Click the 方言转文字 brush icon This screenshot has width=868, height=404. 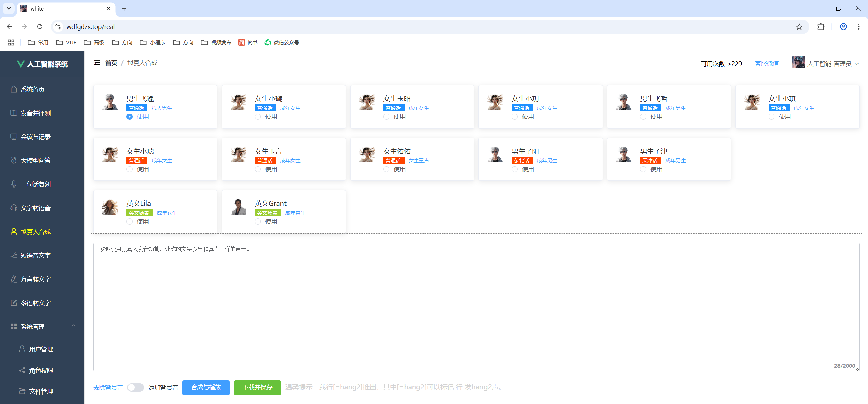tap(14, 279)
